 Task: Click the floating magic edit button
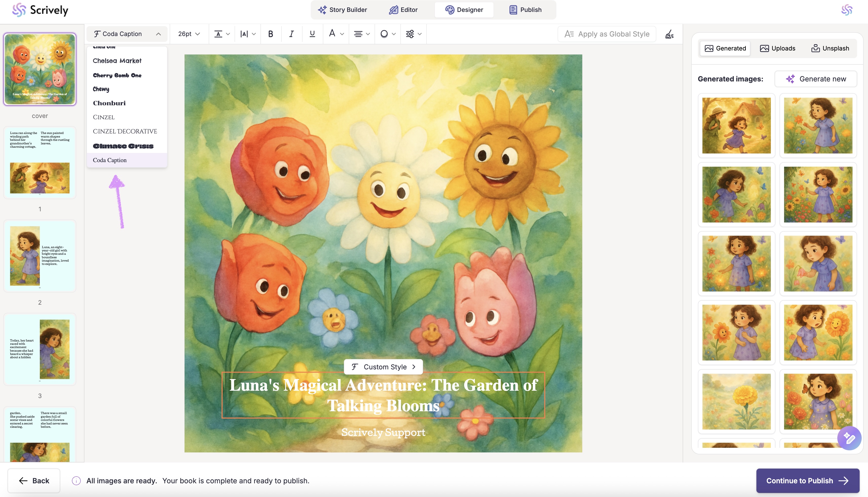849,438
